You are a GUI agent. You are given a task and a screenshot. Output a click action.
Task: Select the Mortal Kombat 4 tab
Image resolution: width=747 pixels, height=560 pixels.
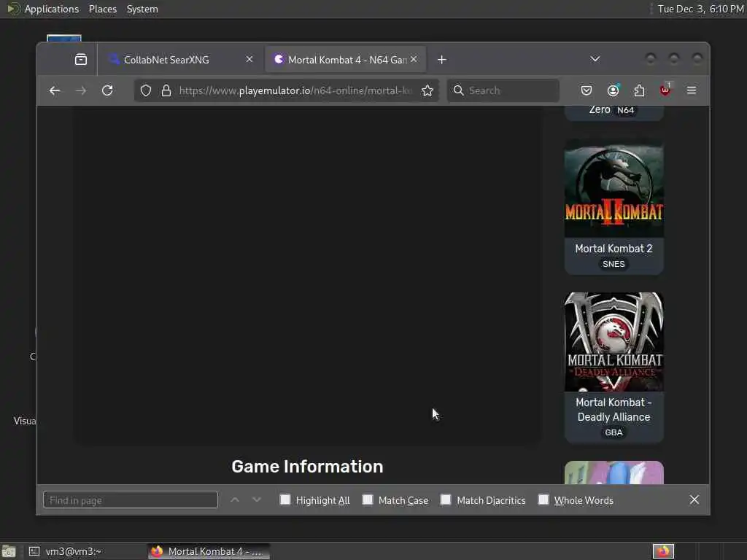point(345,60)
